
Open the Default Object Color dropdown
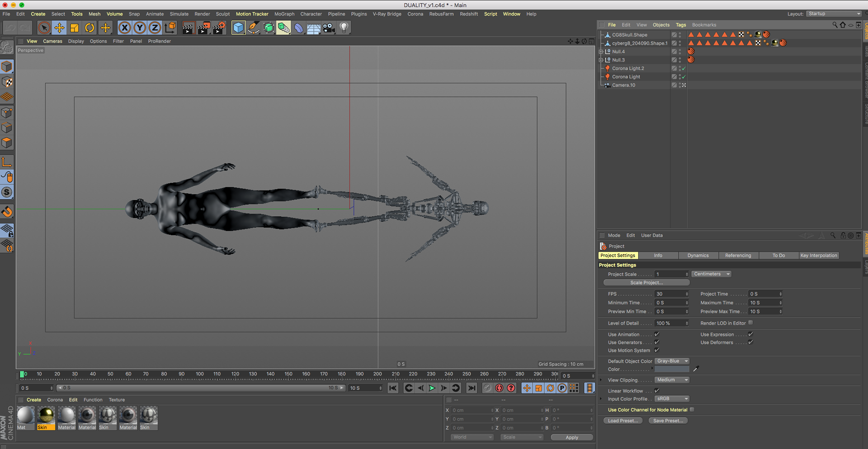tap(672, 361)
